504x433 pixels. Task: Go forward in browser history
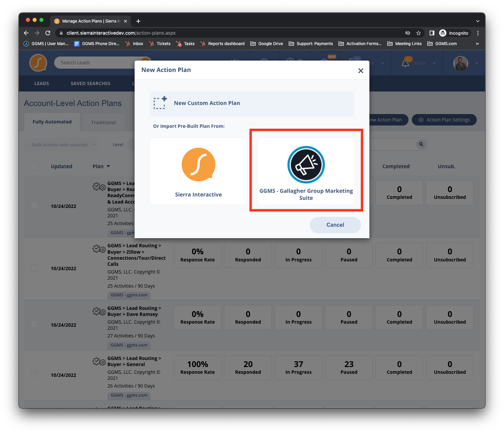coord(37,33)
